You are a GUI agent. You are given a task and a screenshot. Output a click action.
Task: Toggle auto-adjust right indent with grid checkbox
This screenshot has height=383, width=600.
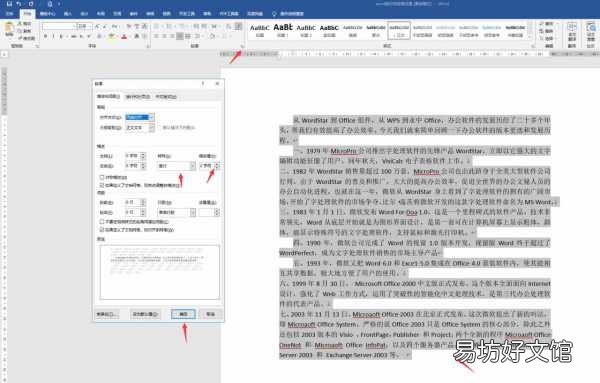[x=102, y=185]
